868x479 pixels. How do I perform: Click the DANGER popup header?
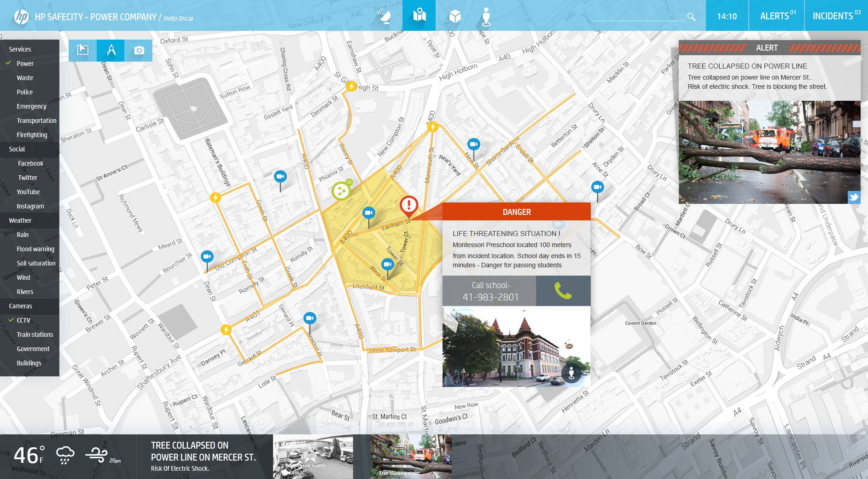pos(516,212)
